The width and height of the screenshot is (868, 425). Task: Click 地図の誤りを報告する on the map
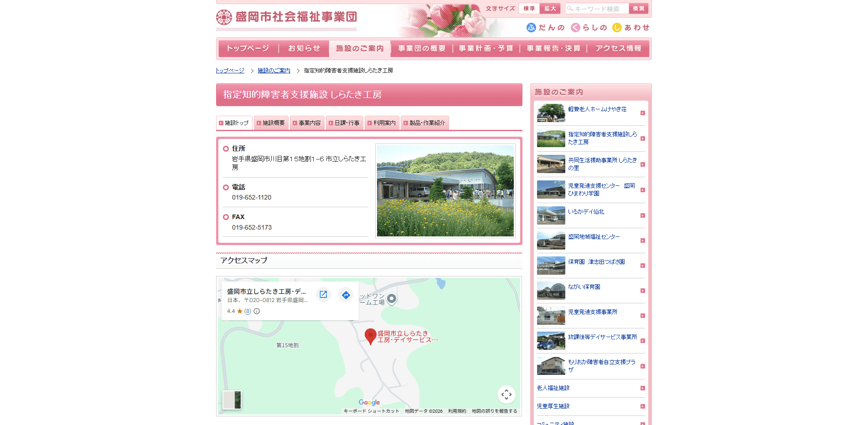[x=494, y=411]
